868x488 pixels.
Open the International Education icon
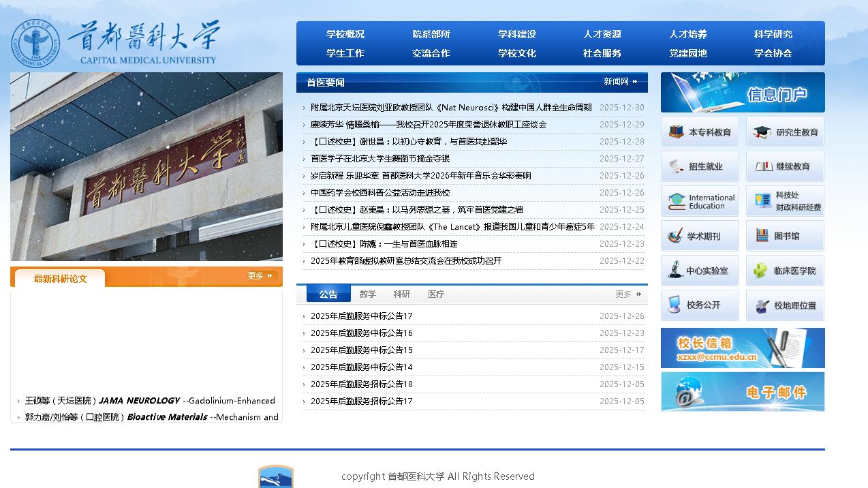(x=700, y=200)
